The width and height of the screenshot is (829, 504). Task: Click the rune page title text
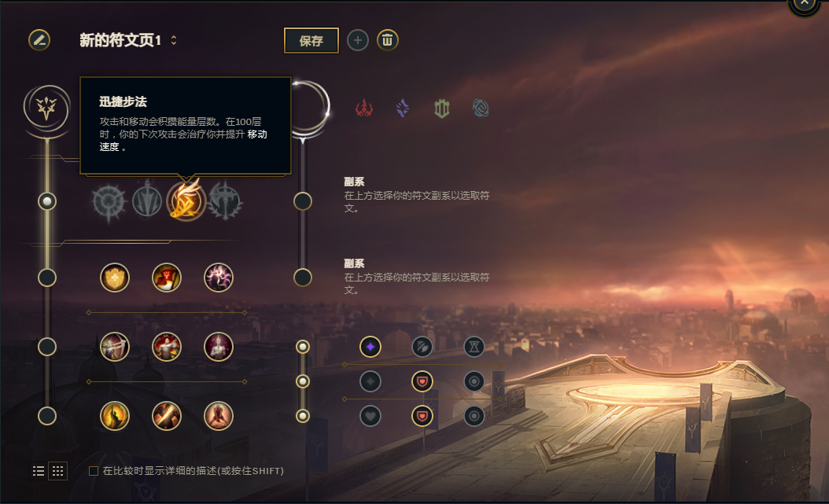tap(120, 40)
